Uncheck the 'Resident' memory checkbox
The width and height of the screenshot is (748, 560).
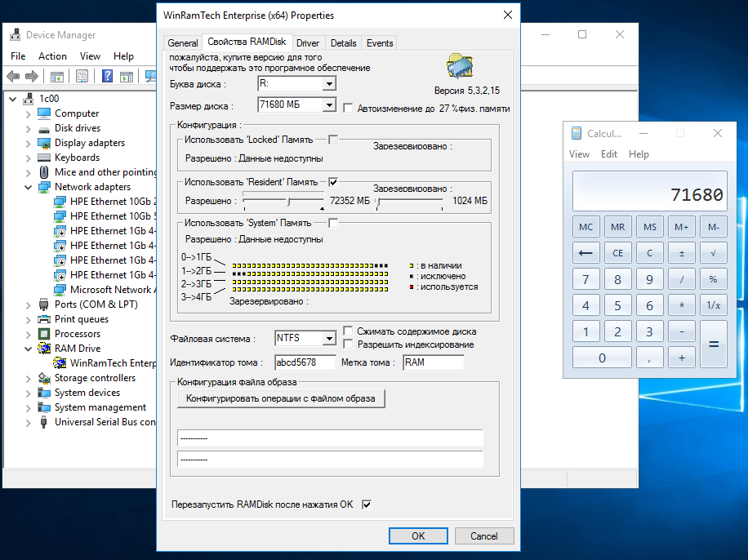click(x=333, y=182)
